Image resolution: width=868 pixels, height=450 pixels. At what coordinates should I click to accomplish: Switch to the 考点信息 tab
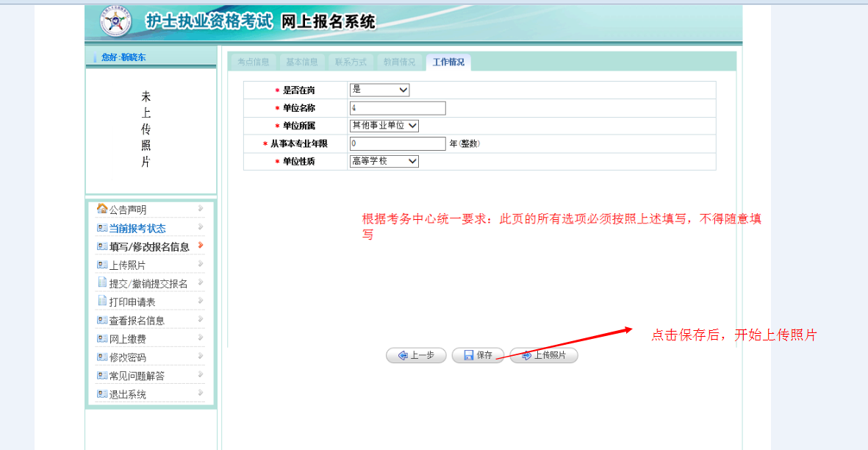pos(253,62)
